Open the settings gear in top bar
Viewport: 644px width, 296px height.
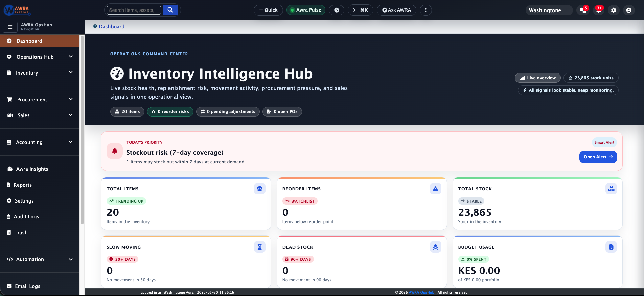point(614,10)
